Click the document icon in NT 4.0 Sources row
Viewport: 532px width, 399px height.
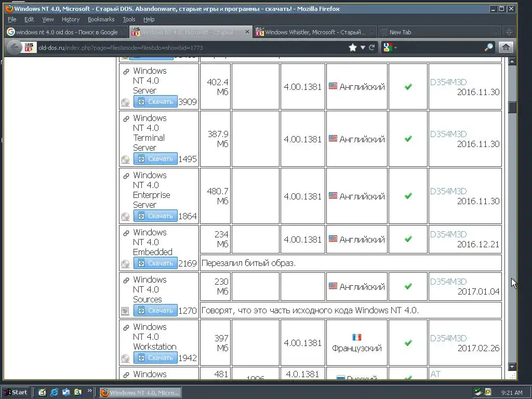(125, 311)
